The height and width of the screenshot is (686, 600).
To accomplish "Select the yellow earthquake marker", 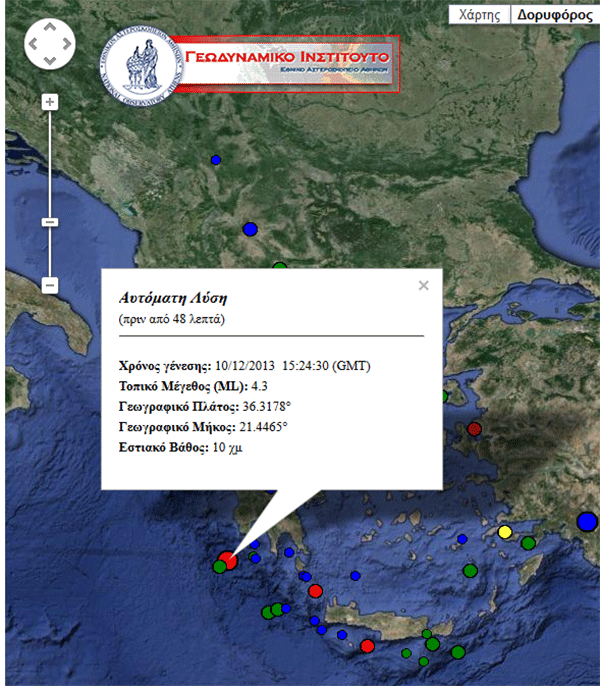I will tap(505, 531).
